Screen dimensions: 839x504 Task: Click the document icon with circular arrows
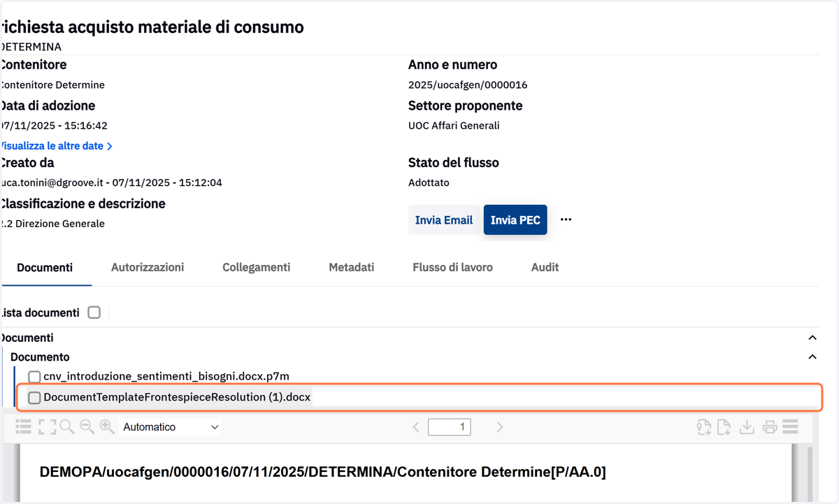[x=703, y=426]
